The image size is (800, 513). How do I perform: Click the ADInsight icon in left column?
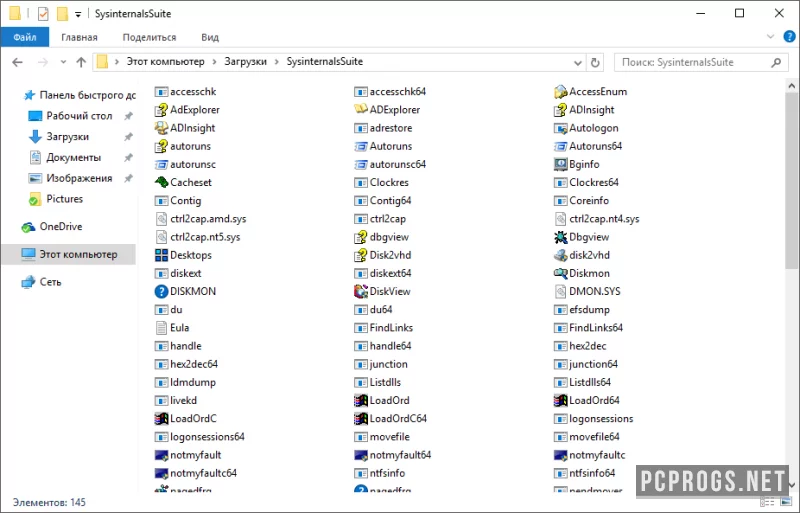point(161,128)
